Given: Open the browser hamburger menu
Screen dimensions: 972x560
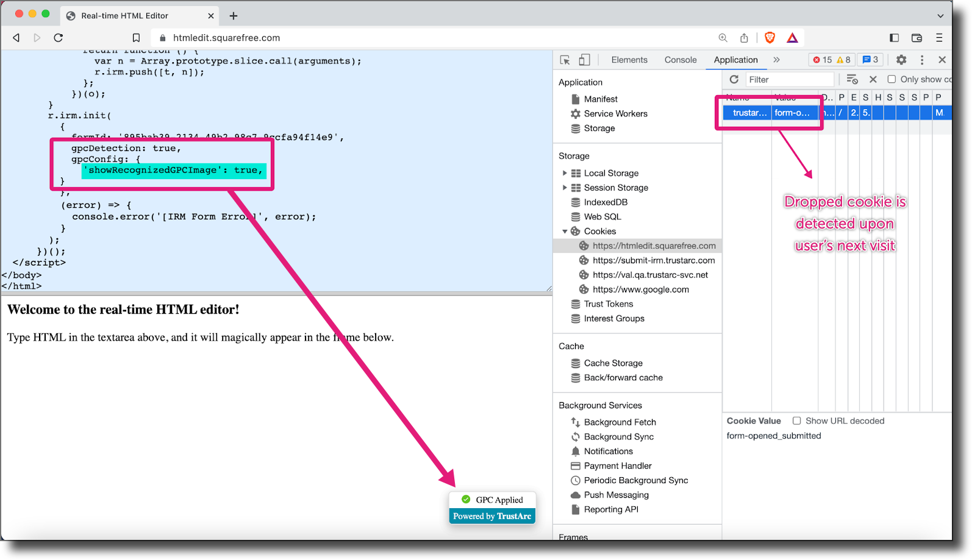Looking at the screenshot, I should [x=939, y=38].
